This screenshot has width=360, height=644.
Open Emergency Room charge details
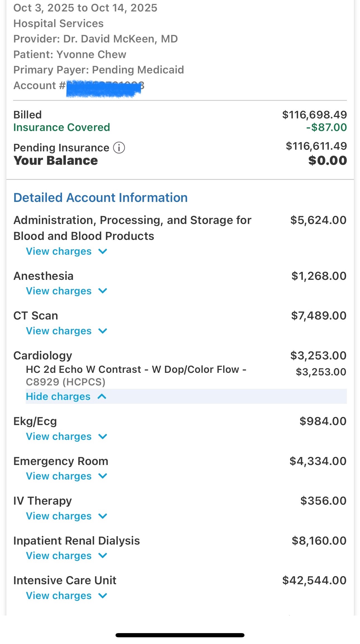[59, 476]
